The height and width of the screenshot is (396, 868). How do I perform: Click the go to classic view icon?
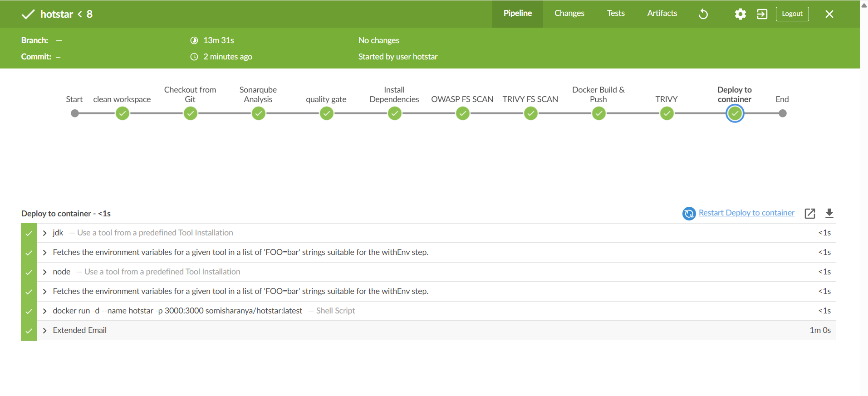(x=762, y=14)
